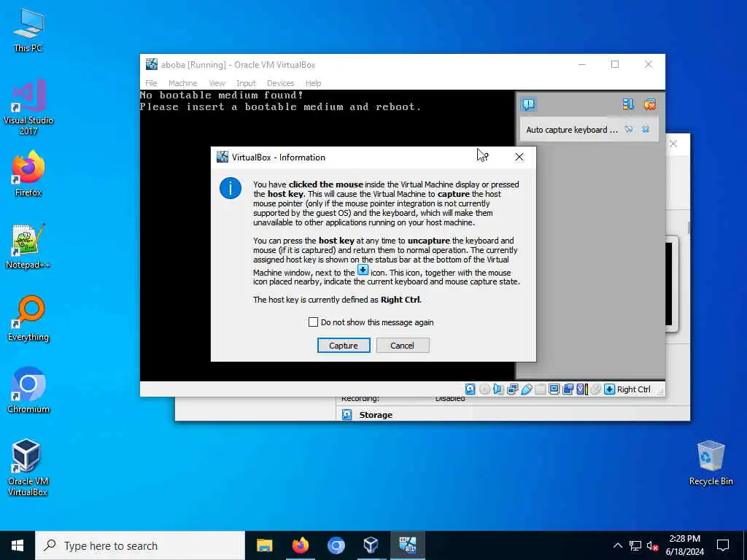Screen dimensions: 747x560
Task: Click the notification order toggle icon
Action: click(628, 104)
